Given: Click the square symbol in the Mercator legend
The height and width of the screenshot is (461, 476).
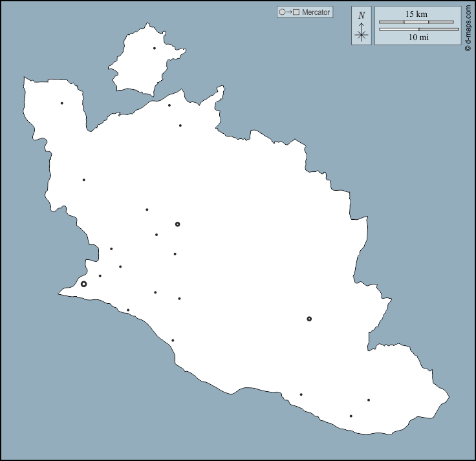Looking at the screenshot, I should 296,12.
